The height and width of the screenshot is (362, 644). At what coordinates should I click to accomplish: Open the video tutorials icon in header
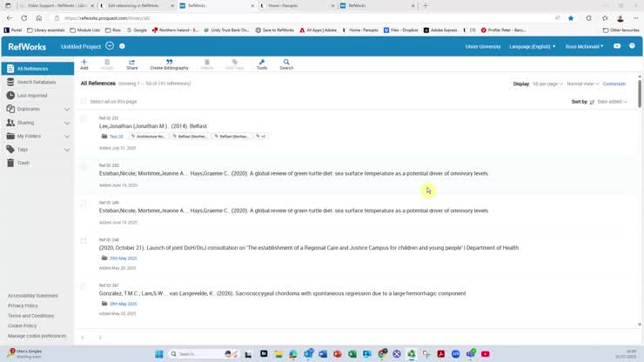point(617,46)
